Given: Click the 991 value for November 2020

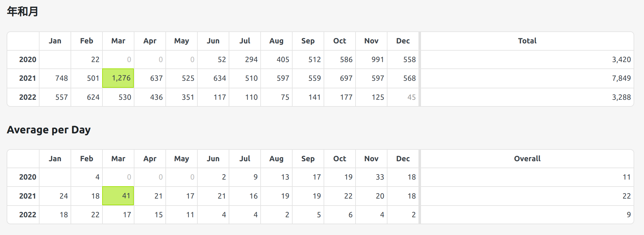Looking at the screenshot, I should [378, 60].
